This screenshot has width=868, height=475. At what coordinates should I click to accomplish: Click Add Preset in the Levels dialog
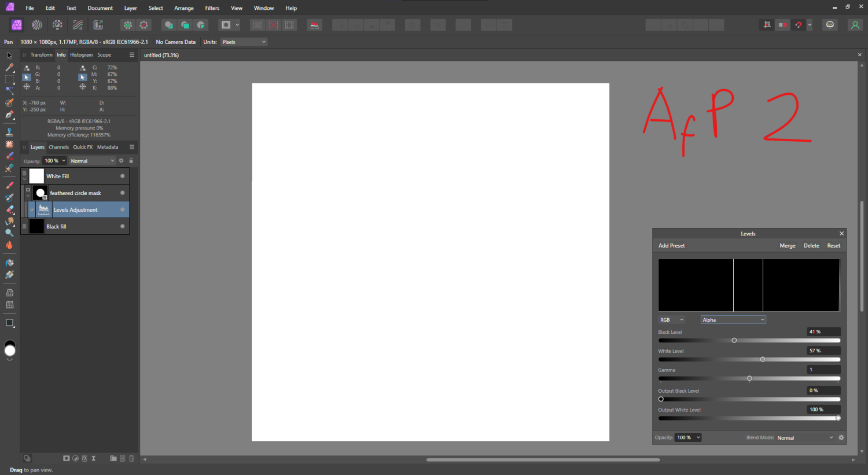click(x=671, y=245)
